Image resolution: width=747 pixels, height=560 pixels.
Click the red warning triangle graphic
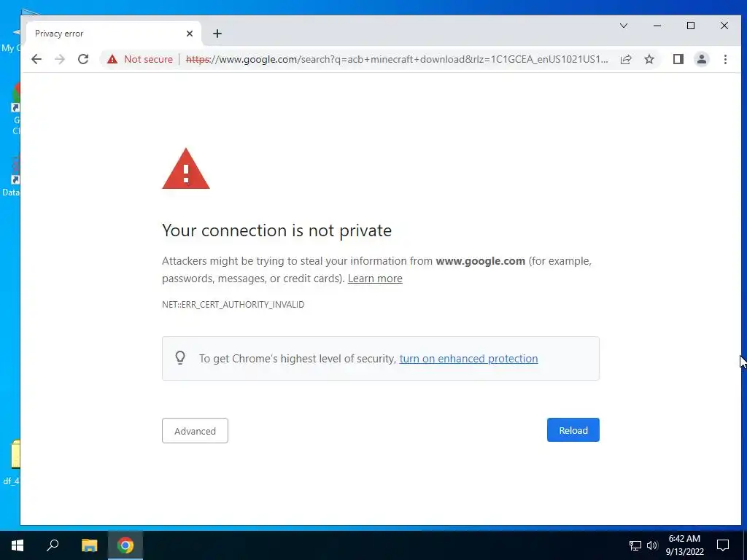[x=186, y=169]
